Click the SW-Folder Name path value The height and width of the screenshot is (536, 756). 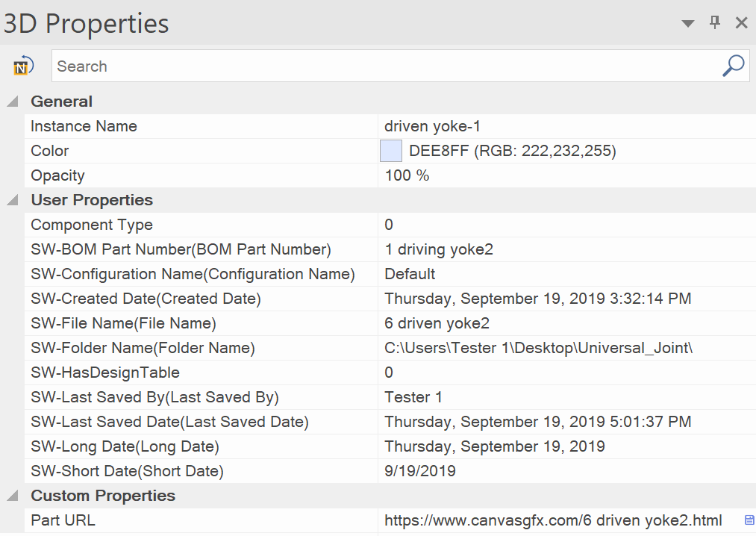click(539, 348)
